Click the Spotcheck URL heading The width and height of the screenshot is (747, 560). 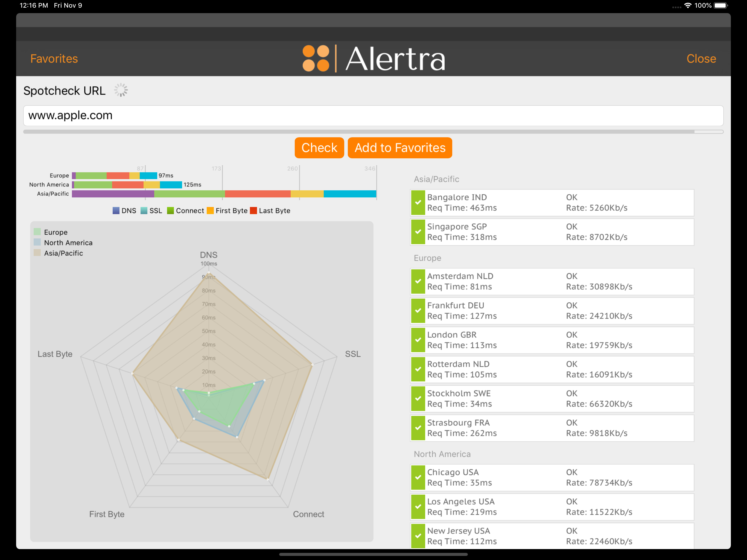(64, 91)
